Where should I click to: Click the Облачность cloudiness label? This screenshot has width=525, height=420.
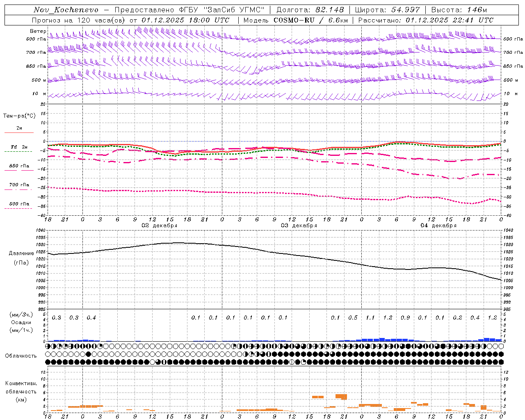point(21,356)
